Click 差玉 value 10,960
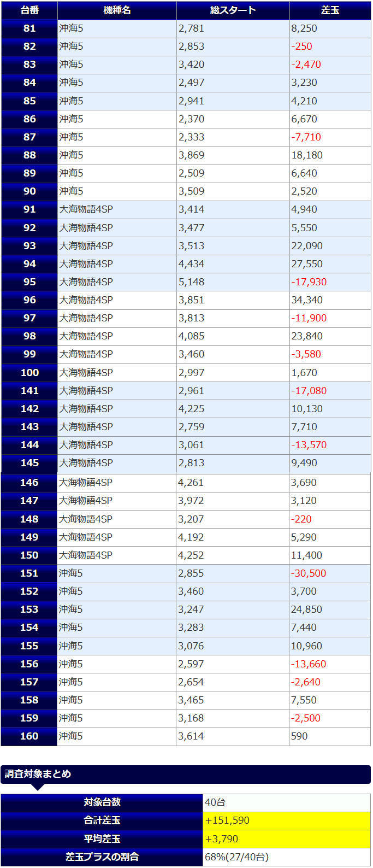Screen dimensions: 373x868 tap(306, 646)
